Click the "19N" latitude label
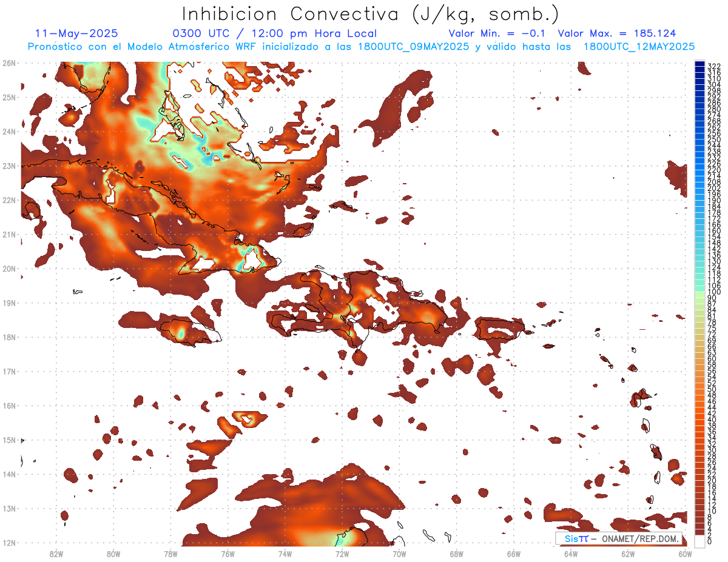The image size is (728, 562). tap(8, 303)
